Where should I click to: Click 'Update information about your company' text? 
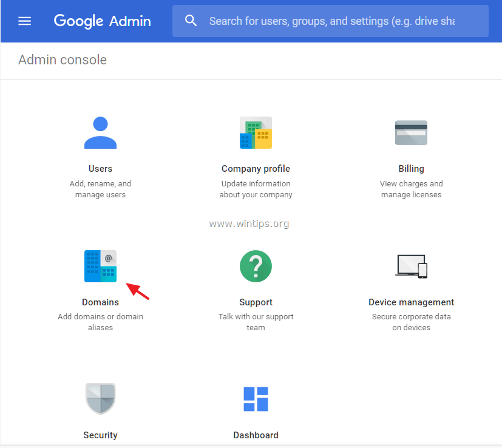(x=256, y=189)
